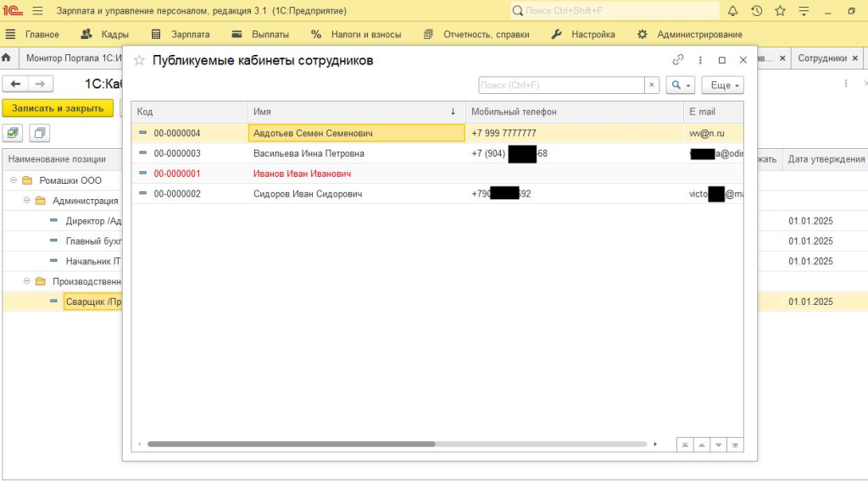Sort the list by the Имя column header
868x481 pixels.
tap(356, 112)
